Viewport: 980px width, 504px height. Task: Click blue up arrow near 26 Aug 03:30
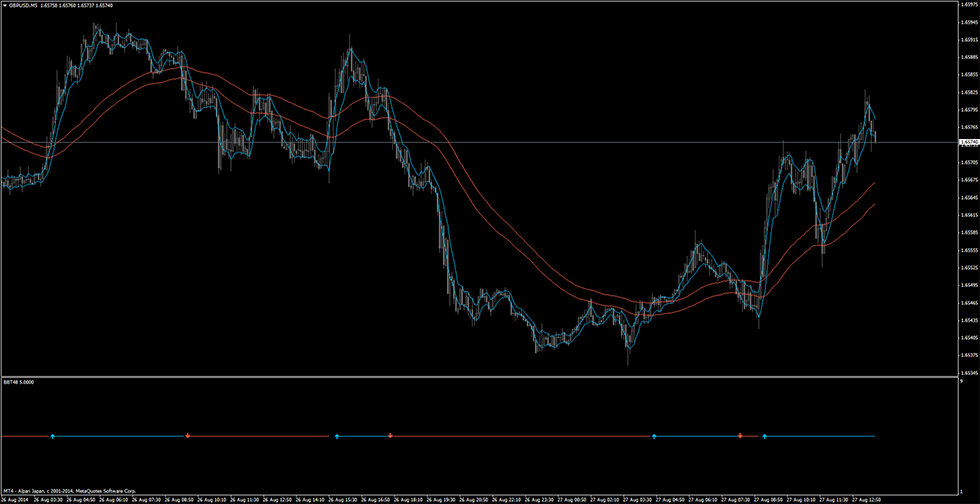point(53,436)
